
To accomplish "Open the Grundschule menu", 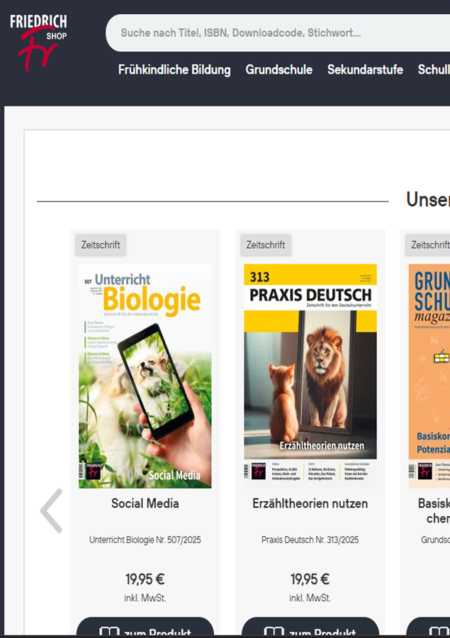I will 279,70.
